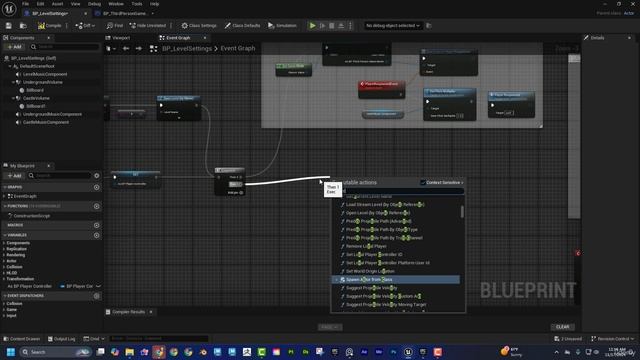This screenshot has width=640, height=360.
Task: Toggle the Context Sensitive checkbox
Action: pyautogui.click(x=423, y=182)
